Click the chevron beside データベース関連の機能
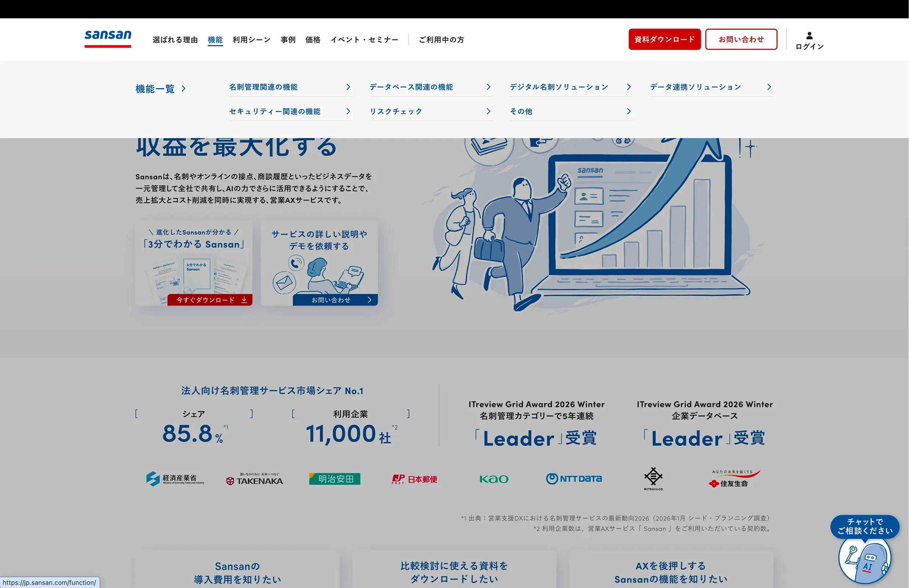Image resolution: width=909 pixels, height=588 pixels. click(488, 87)
